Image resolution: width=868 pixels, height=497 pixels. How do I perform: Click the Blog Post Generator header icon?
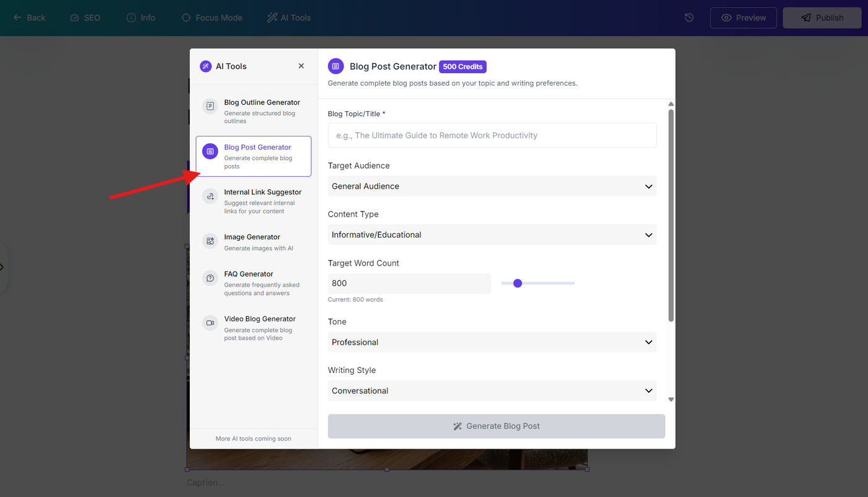point(335,66)
